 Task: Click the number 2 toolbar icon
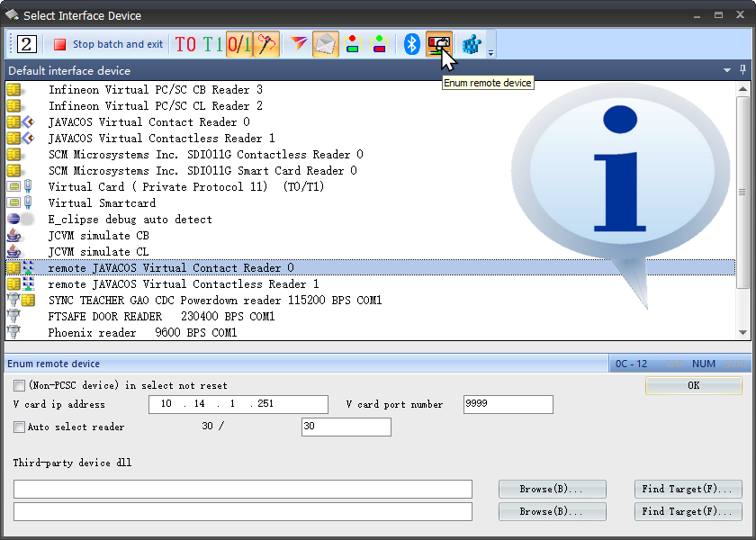point(27,44)
